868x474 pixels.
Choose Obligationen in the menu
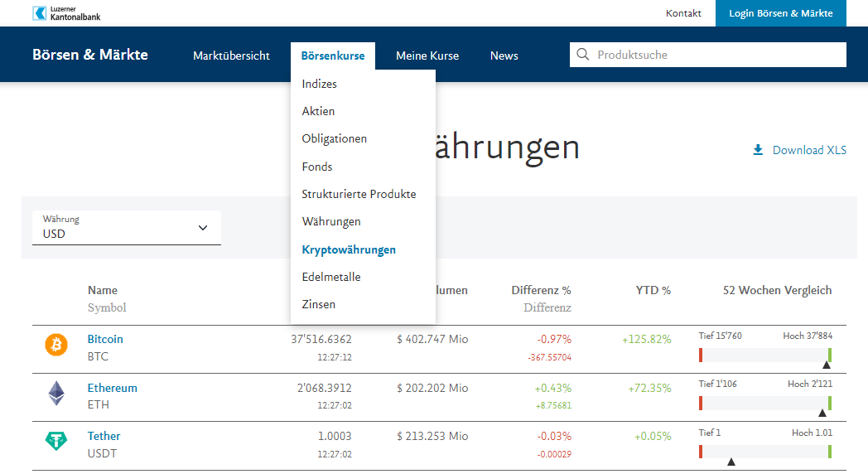coord(335,138)
